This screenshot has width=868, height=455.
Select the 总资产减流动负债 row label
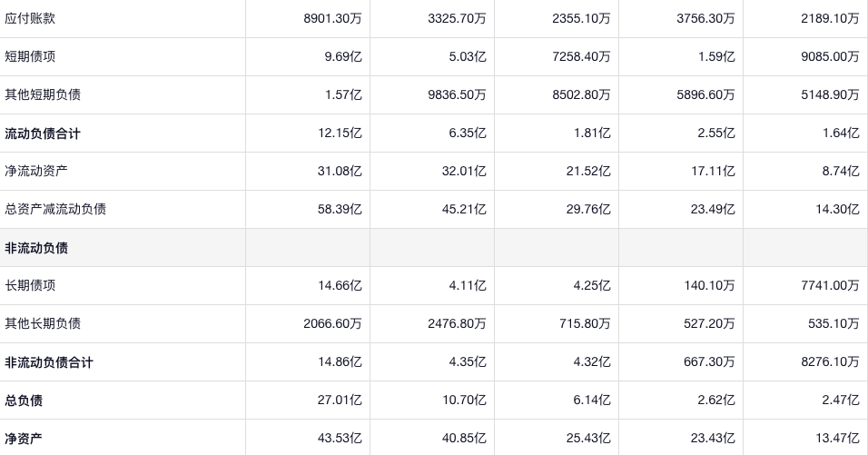click(55, 209)
